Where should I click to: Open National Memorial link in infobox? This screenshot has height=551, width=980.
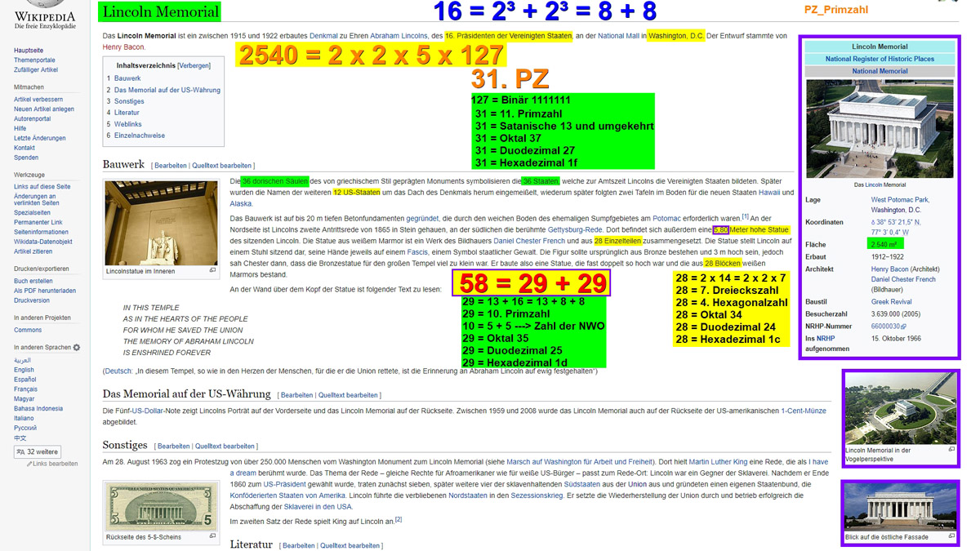[x=880, y=71]
